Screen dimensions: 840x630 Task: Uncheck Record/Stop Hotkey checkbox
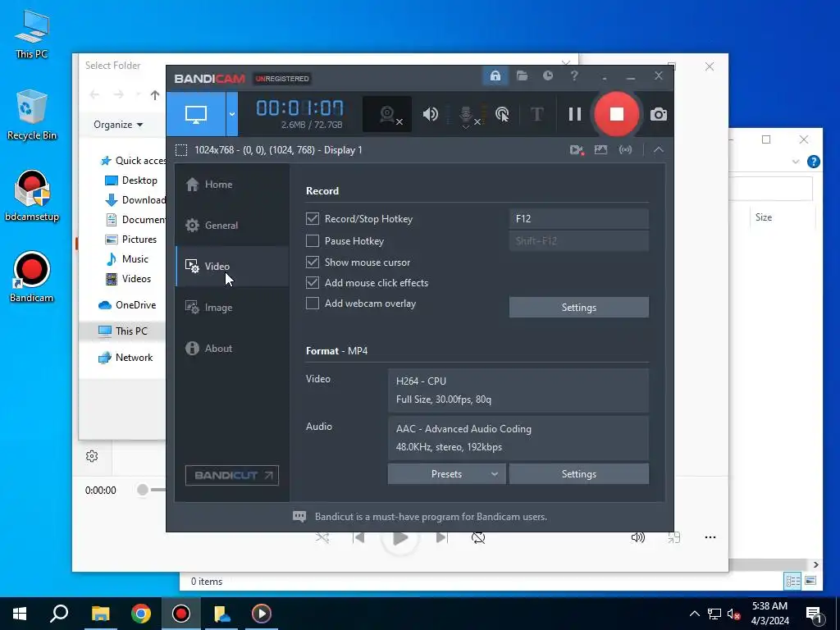click(313, 218)
